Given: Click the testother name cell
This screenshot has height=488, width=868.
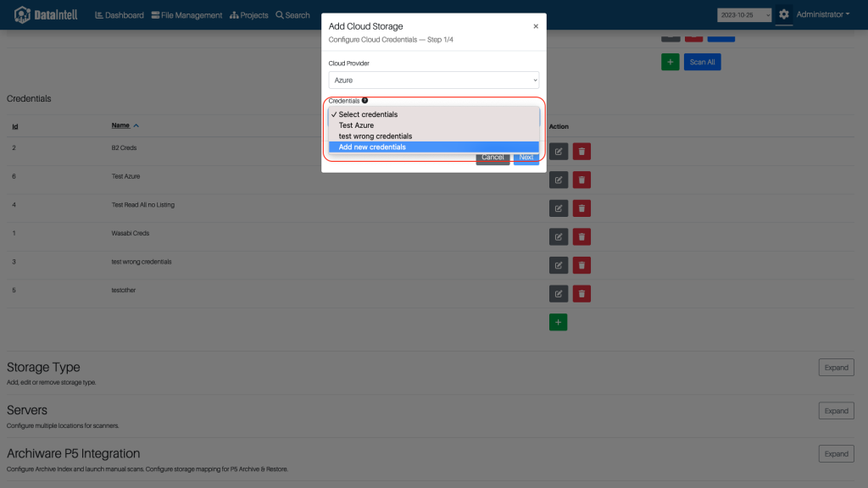Looking at the screenshot, I should [124, 291].
